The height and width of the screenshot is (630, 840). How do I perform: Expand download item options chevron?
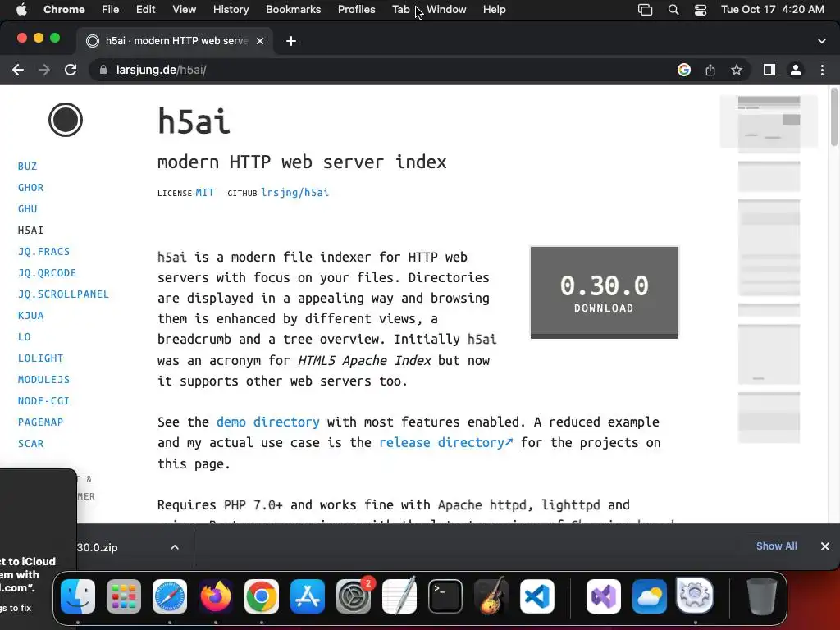(175, 547)
